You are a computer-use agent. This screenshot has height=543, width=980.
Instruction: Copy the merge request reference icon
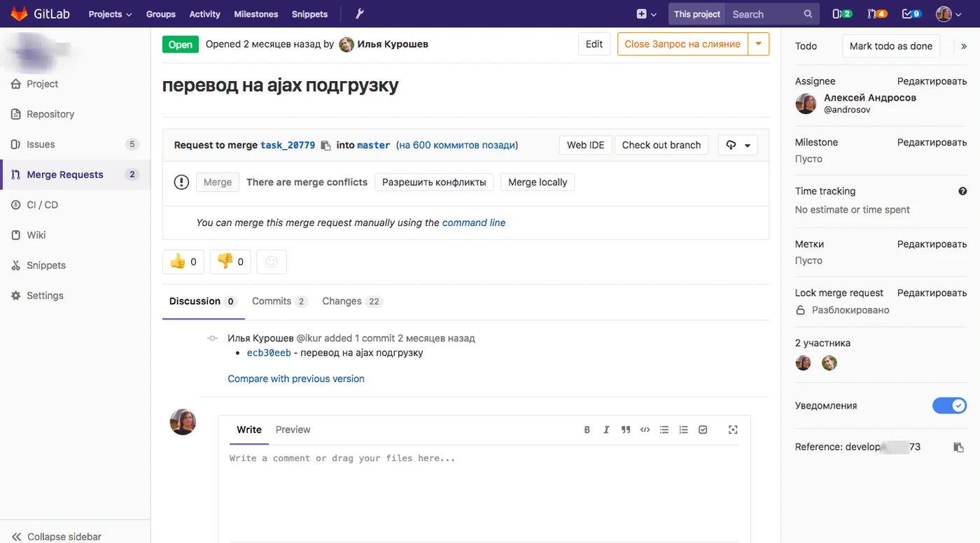tap(959, 447)
